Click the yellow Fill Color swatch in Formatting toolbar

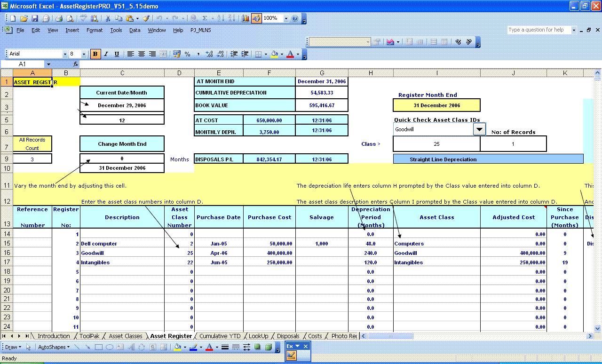pos(274,54)
